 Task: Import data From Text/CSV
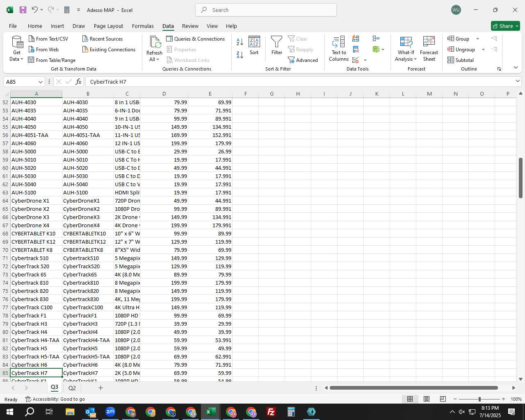click(48, 39)
